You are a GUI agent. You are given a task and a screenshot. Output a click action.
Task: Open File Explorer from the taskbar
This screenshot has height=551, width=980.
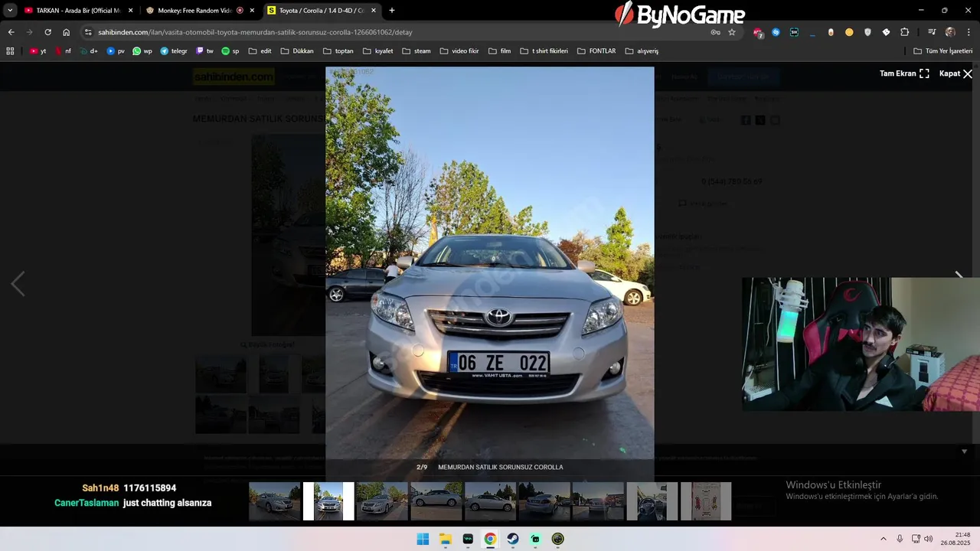pyautogui.click(x=446, y=539)
